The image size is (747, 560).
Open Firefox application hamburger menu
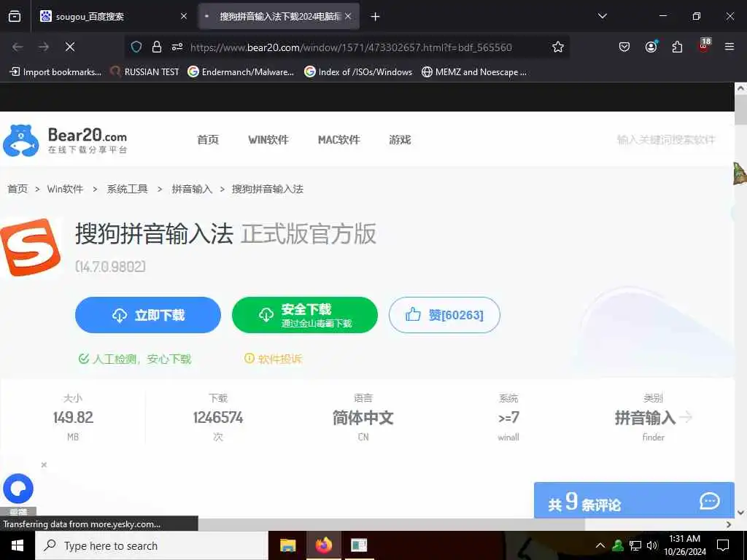point(729,47)
